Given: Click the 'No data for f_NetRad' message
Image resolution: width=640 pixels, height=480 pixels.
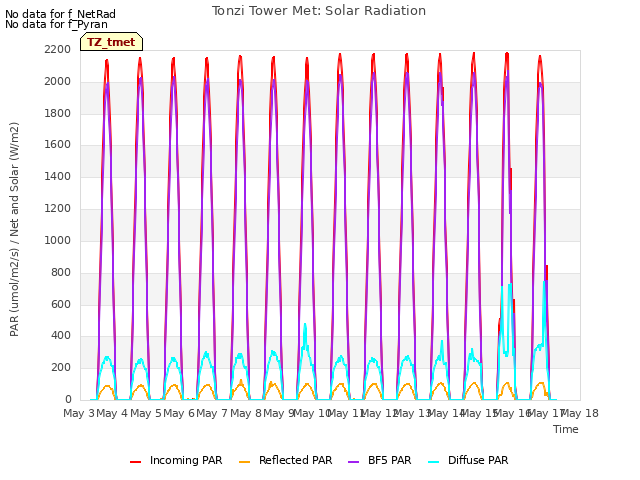Looking at the screenshot, I should click(60, 14).
